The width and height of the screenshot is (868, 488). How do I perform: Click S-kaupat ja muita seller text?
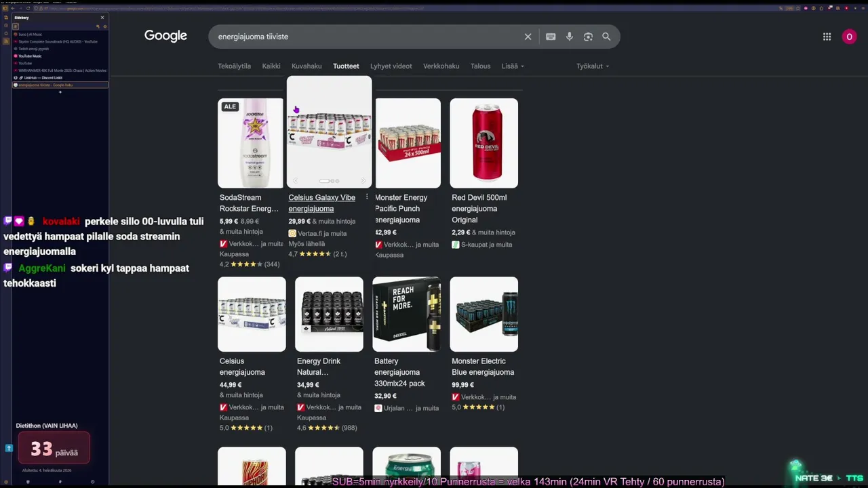tap(486, 245)
